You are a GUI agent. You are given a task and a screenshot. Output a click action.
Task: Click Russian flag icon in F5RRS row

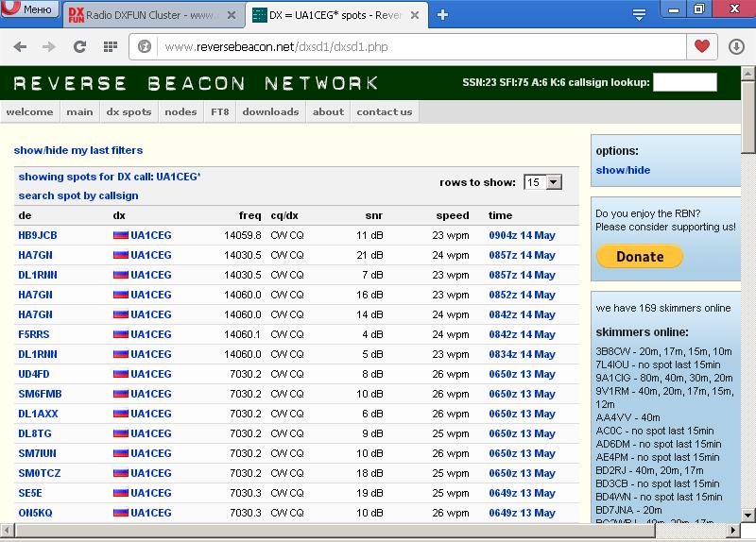pyautogui.click(x=121, y=334)
